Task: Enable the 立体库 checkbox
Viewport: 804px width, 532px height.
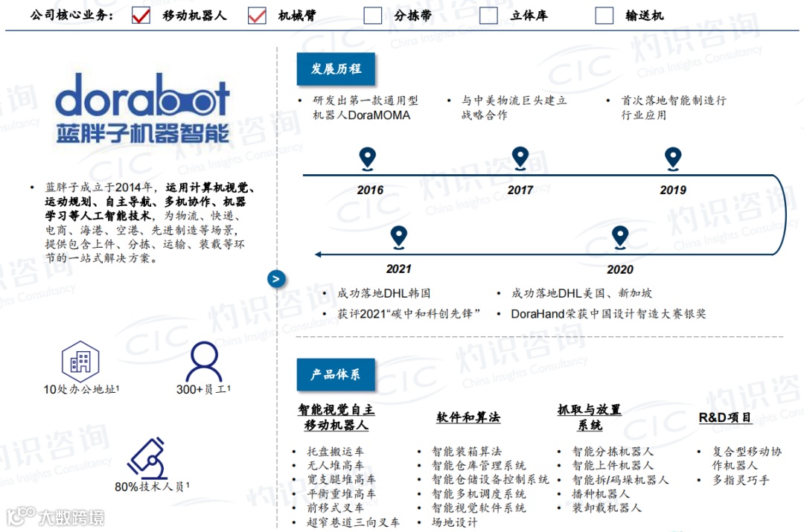Action: (488, 16)
